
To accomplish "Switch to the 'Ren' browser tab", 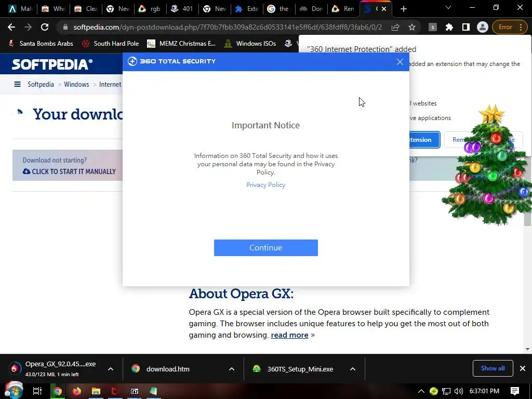I will click(344, 9).
